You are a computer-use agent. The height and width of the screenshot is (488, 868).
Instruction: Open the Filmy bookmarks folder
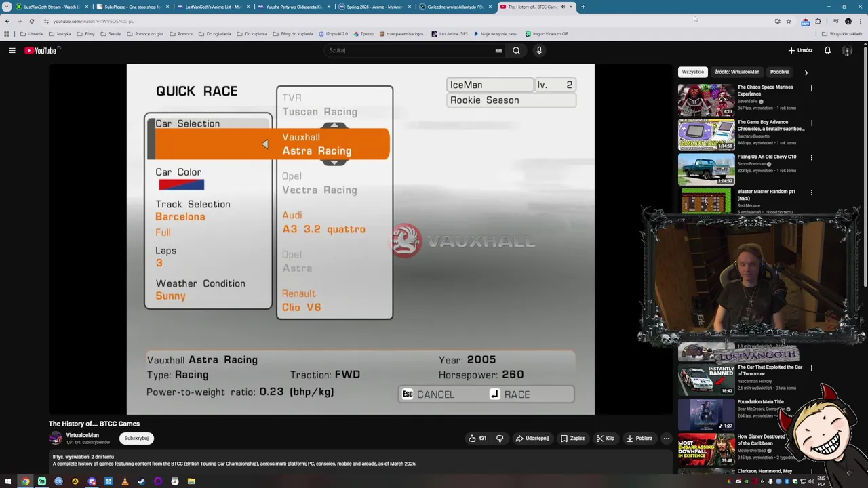(86, 34)
